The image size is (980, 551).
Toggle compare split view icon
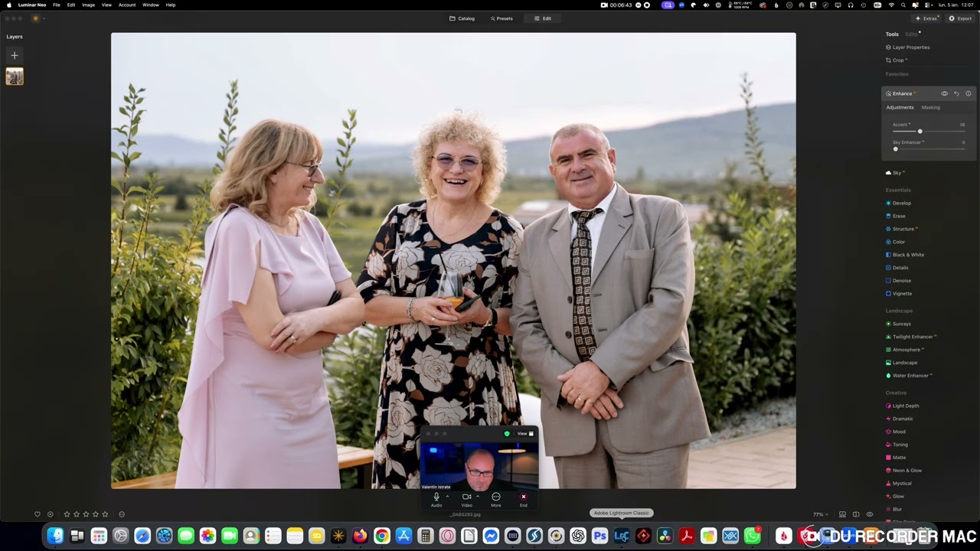856,514
